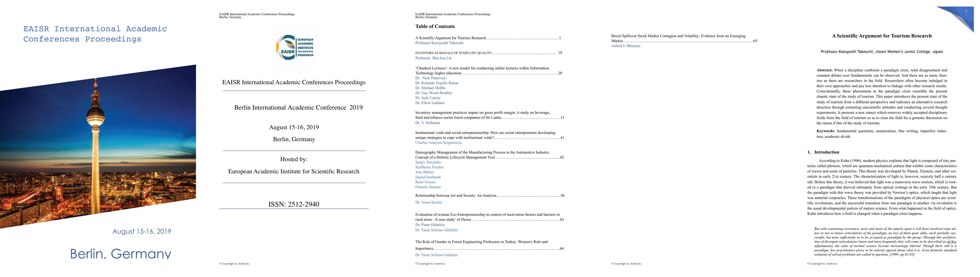Open author link Dr. Asma Kazmi
980x277 pixels.
[428, 202]
